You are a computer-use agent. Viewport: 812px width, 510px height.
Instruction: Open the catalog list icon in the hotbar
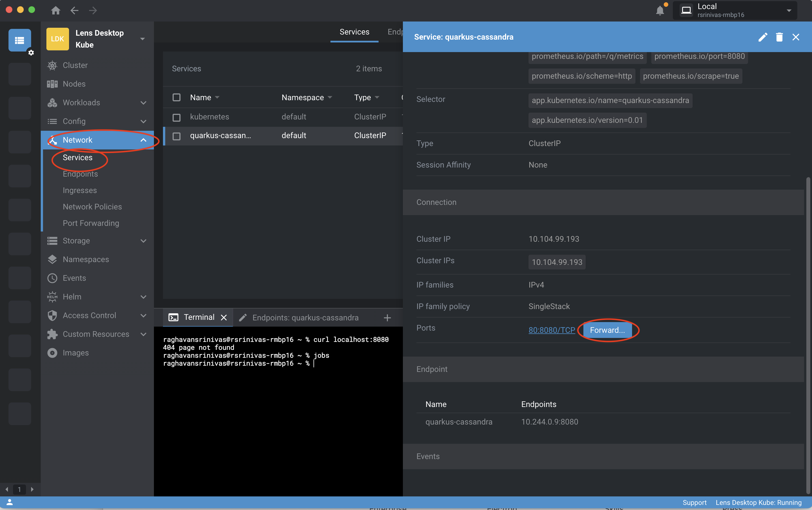point(20,40)
